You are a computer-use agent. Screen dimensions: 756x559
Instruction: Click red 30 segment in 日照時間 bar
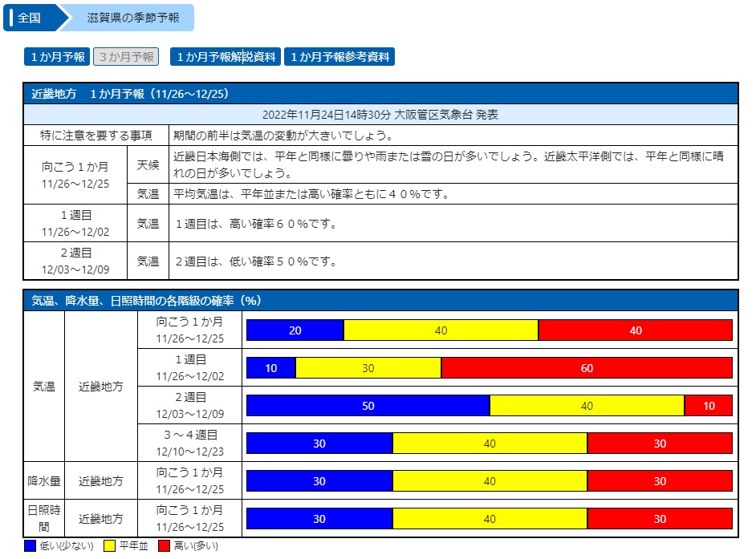660,519
